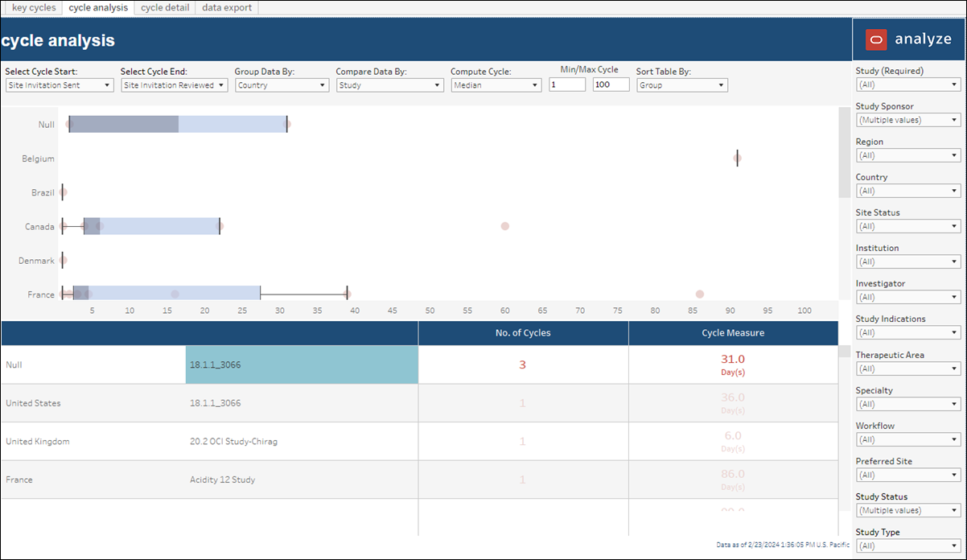Click the cycle count 3 in Null row
967x560 pixels.
[x=522, y=364]
